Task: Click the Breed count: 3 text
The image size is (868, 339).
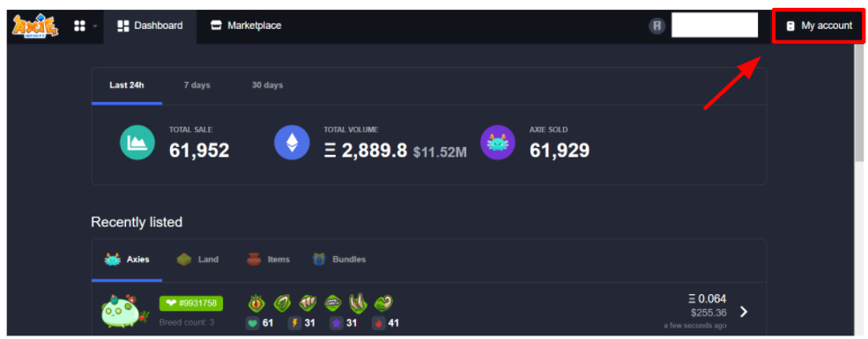Action: (x=187, y=322)
